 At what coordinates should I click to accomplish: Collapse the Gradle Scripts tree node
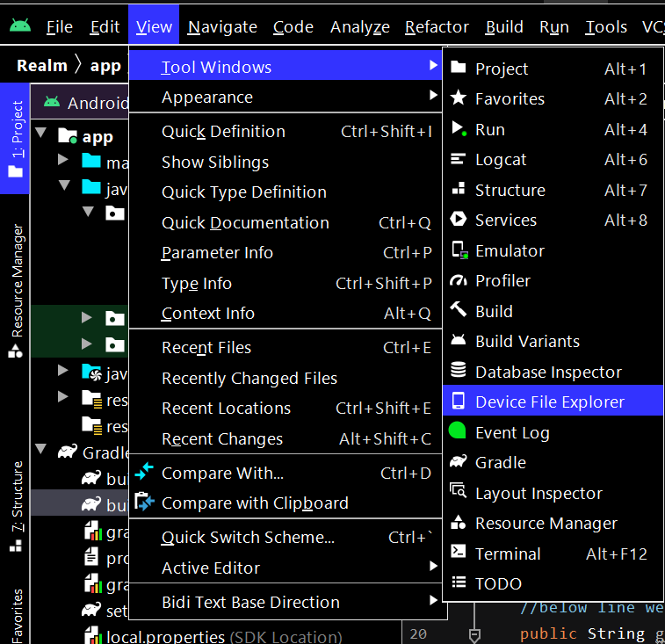click(x=41, y=451)
